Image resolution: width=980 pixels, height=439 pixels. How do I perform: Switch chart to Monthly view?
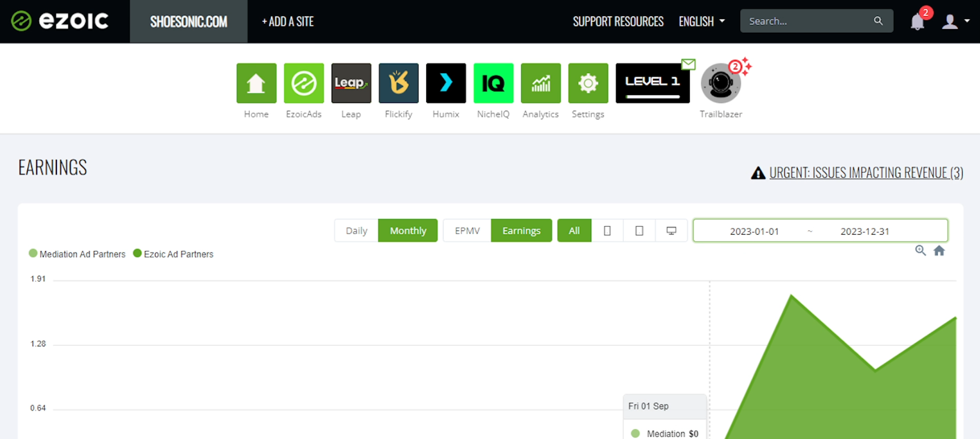pyautogui.click(x=408, y=230)
